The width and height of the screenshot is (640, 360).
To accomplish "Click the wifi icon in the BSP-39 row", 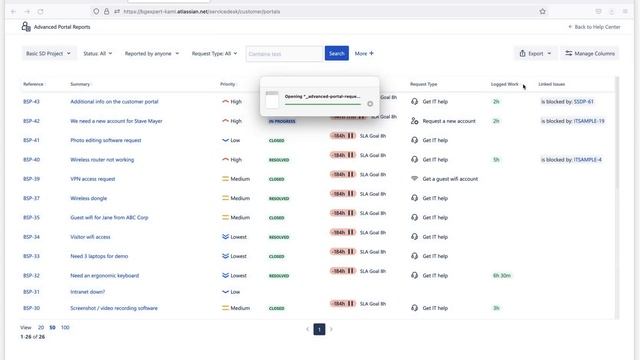I will point(415,179).
